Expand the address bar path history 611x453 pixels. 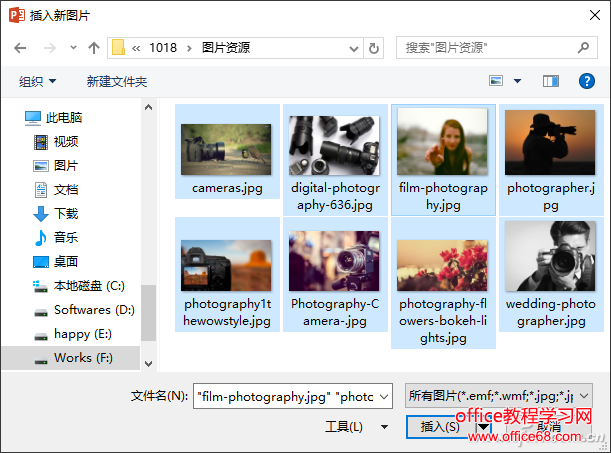click(353, 49)
